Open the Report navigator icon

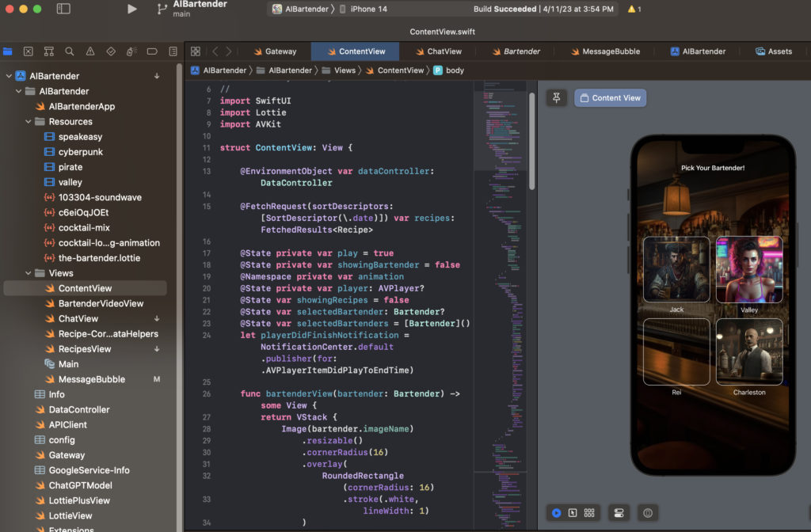point(173,51)
